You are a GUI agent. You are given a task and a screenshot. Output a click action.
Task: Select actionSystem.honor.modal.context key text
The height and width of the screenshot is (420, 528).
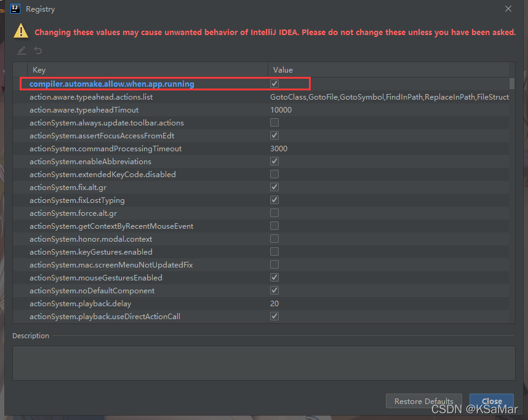pos(91,239)
